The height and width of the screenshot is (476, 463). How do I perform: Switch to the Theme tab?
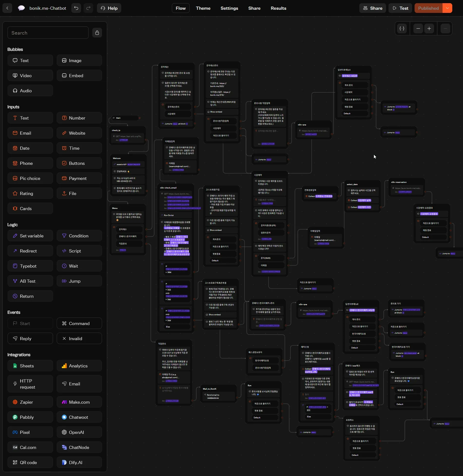point(203,8)
